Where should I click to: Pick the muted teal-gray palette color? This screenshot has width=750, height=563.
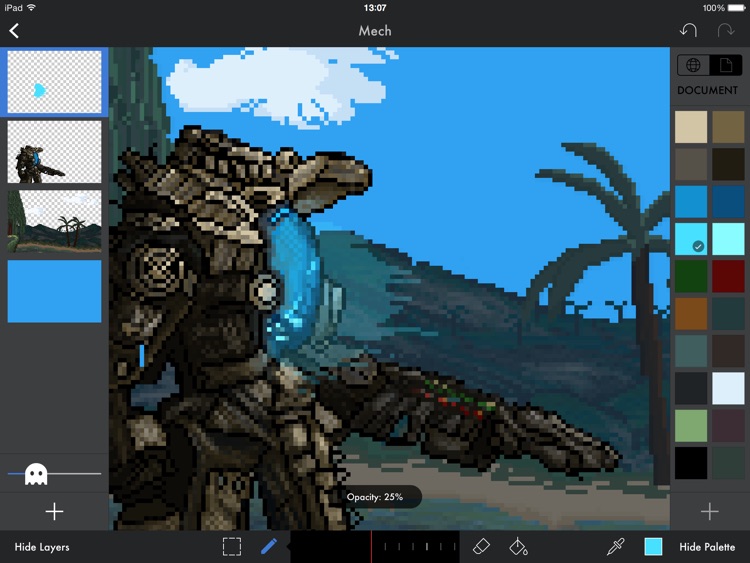691,351
